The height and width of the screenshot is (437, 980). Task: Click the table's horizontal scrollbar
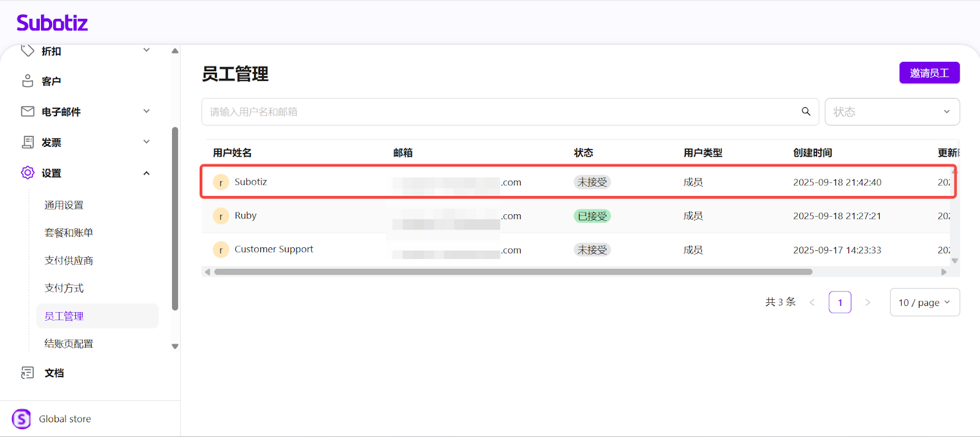pyautogui.click(x=513, y=272)
